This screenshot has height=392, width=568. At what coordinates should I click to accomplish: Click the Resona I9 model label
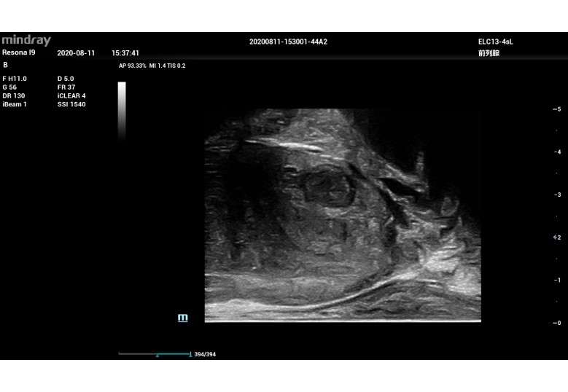tap(19, 52)
